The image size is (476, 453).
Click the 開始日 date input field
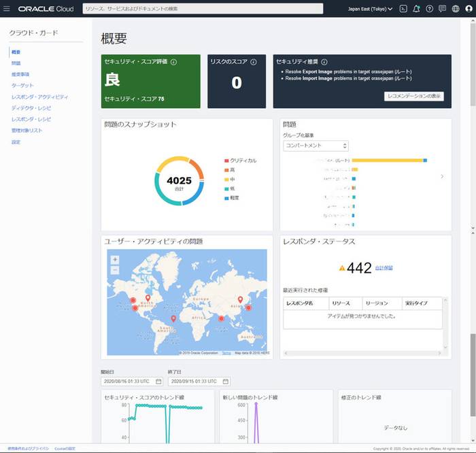pos(132,382)
